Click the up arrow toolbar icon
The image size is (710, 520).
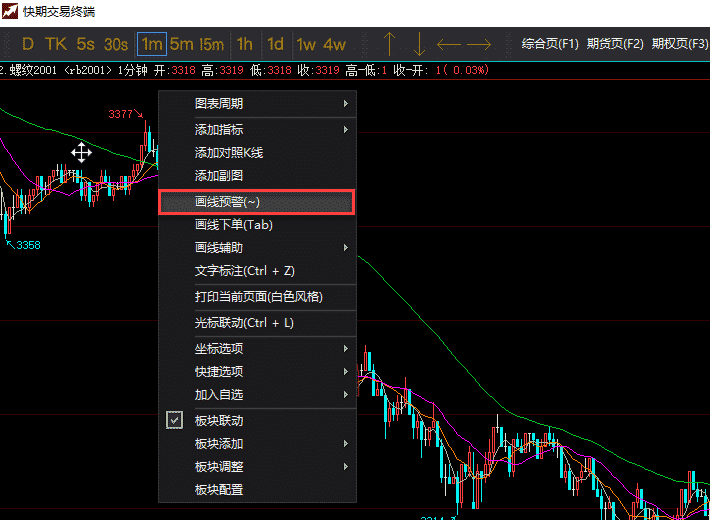pyautogui.click(x=390, y=44)
